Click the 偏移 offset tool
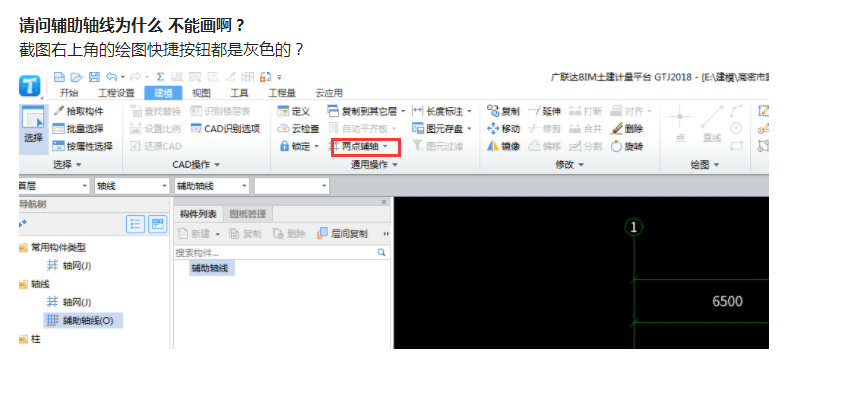Image resolution: width=848 pixels, height=393 pixels. click(x=545, y=146)
